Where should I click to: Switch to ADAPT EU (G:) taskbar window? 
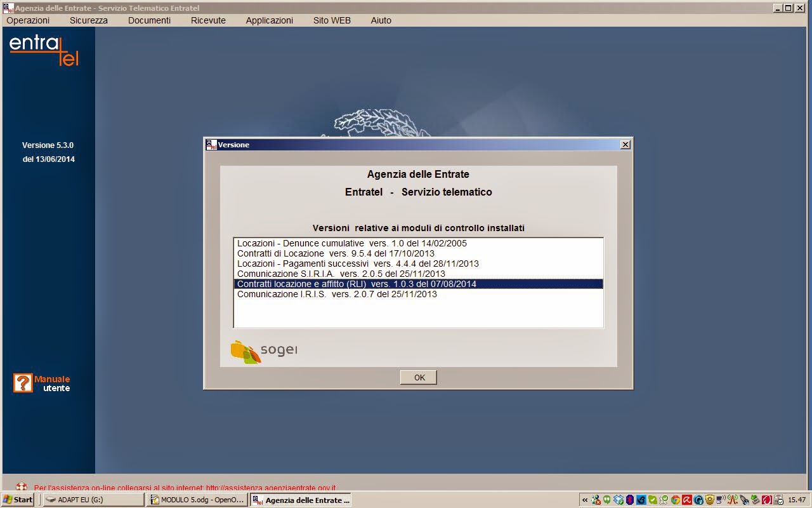(x=93, y=500)
